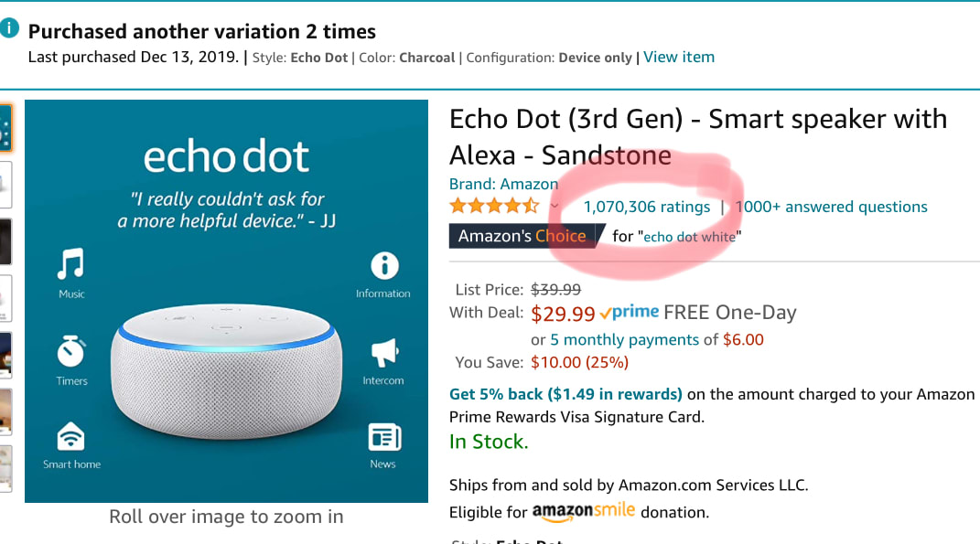Click the Smart home wifi house icon
This screenshot has width=980, height=544.
[71, 437]
